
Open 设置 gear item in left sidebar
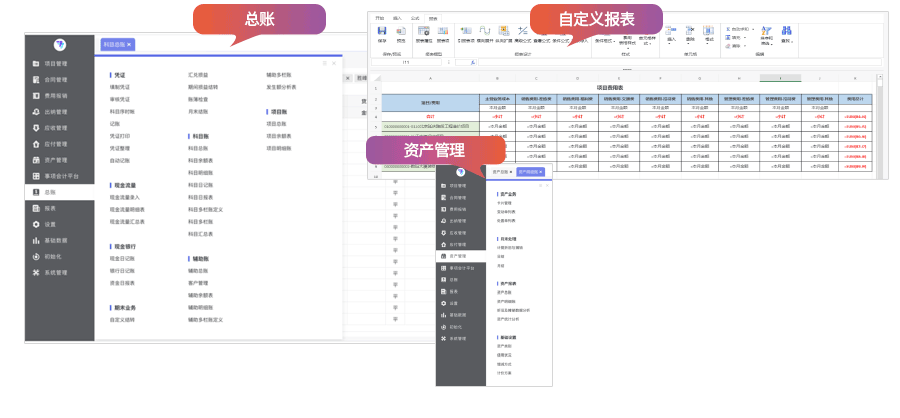(x=36, y=224)
